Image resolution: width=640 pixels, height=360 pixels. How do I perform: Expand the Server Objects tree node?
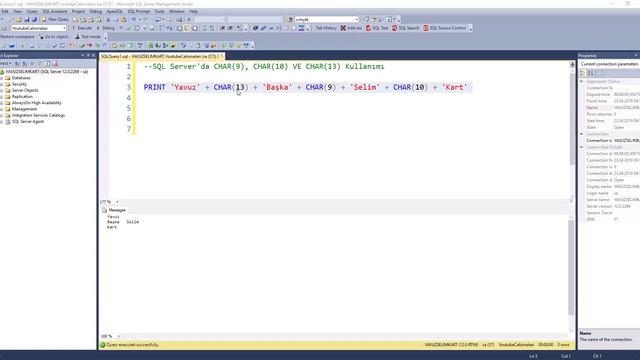pos(2,90)
